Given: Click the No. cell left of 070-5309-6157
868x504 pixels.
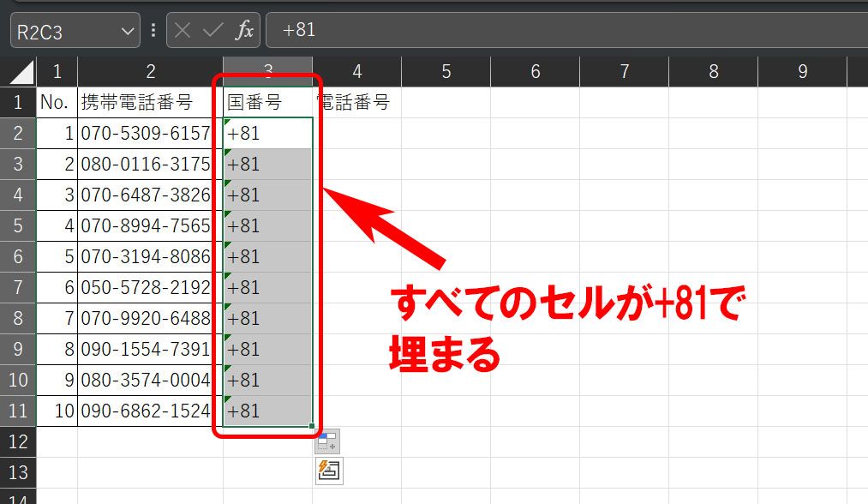Looking at the screenshot, I should 57,133.
